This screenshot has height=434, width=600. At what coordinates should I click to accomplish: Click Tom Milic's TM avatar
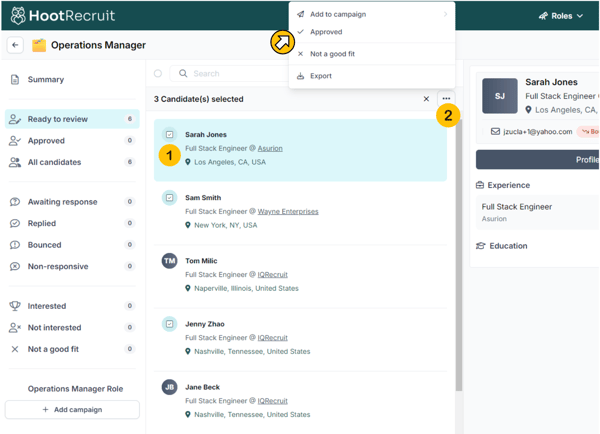pyautogui.click(x=170, y=261)
